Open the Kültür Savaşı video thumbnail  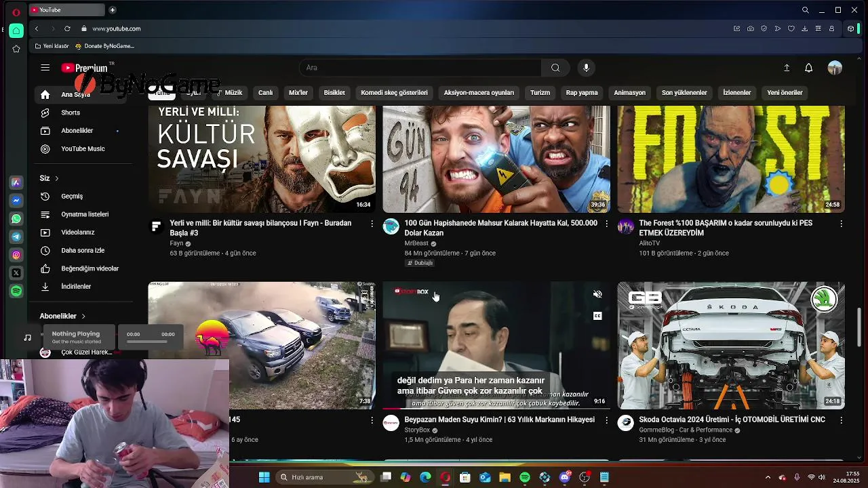(x=262, y=159)
